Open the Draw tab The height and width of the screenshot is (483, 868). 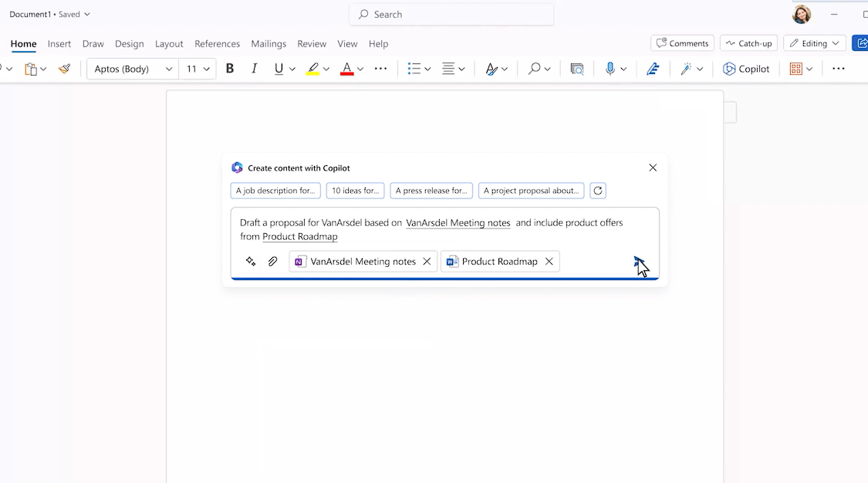click(93, 44)
